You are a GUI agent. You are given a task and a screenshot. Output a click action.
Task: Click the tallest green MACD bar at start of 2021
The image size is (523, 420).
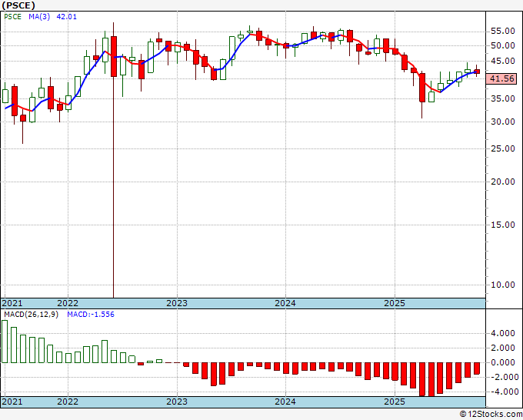tap(5, 342)
